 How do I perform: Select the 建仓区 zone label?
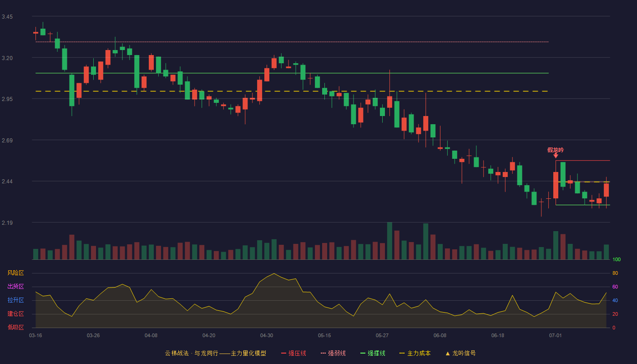tap(15, 314)
